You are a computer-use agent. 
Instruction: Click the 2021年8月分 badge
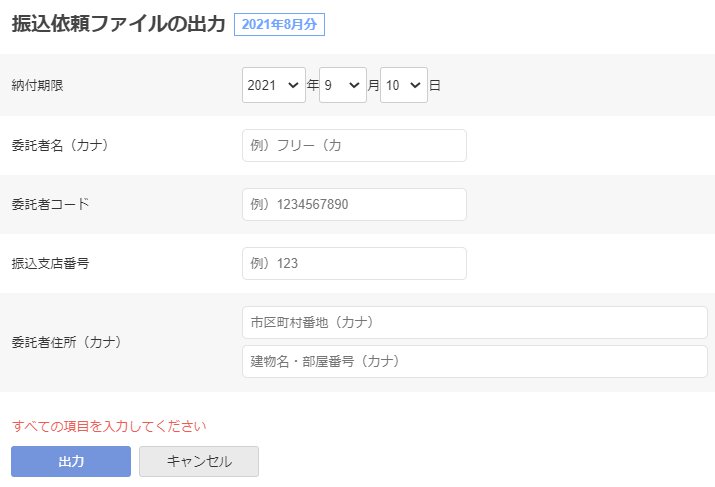pyautogui.click(x=279, y=25)
